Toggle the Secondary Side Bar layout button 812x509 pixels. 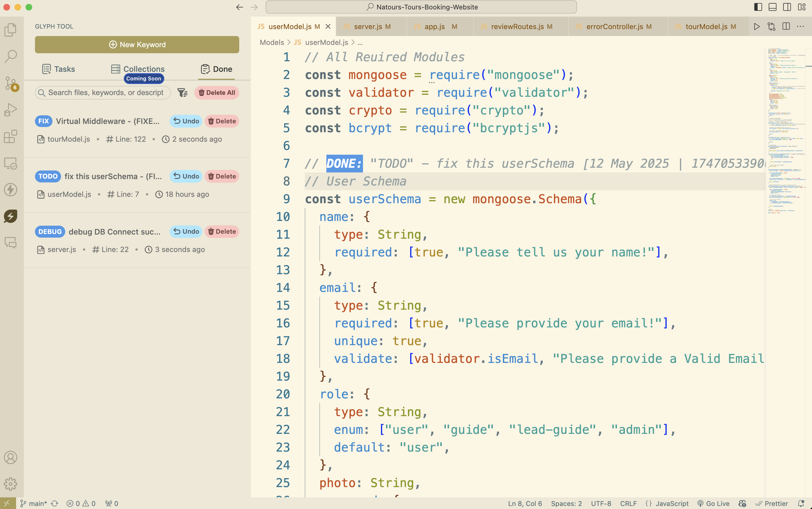pos(787,7)
